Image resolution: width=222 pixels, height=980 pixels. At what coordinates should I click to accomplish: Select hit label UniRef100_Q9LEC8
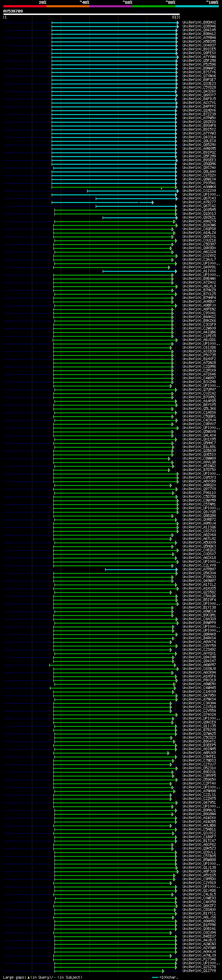(x=199, y=141)
